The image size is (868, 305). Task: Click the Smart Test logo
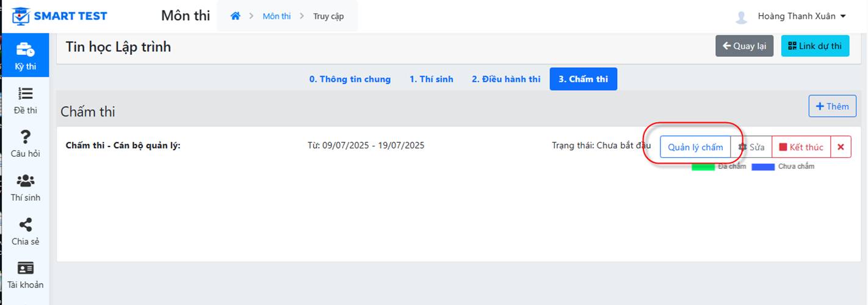click(60, 16)
